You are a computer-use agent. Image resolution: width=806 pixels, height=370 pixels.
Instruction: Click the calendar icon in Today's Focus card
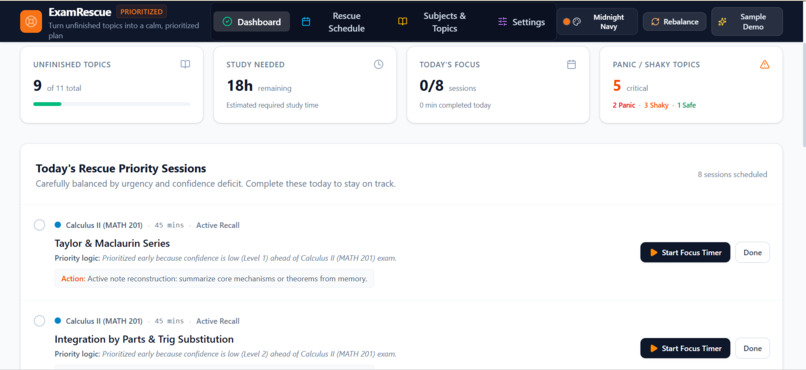click(571, 64)
